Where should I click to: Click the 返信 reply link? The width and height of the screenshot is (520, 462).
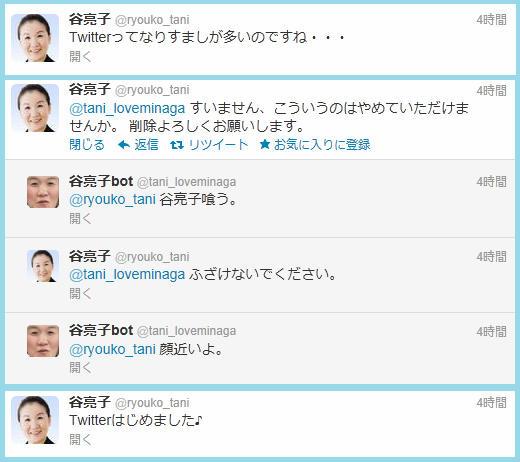click(x=146, y=145)
